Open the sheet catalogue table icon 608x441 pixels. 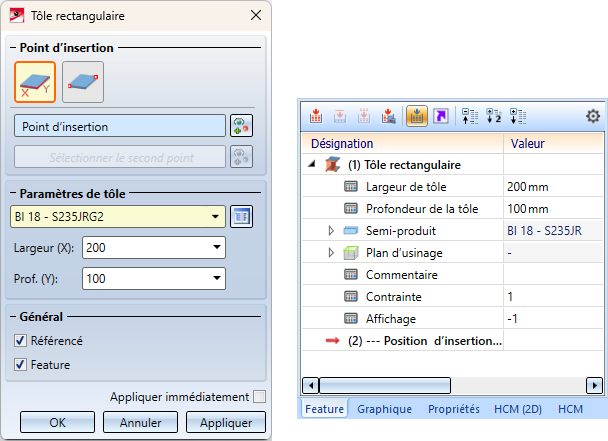tap(241, 215)
